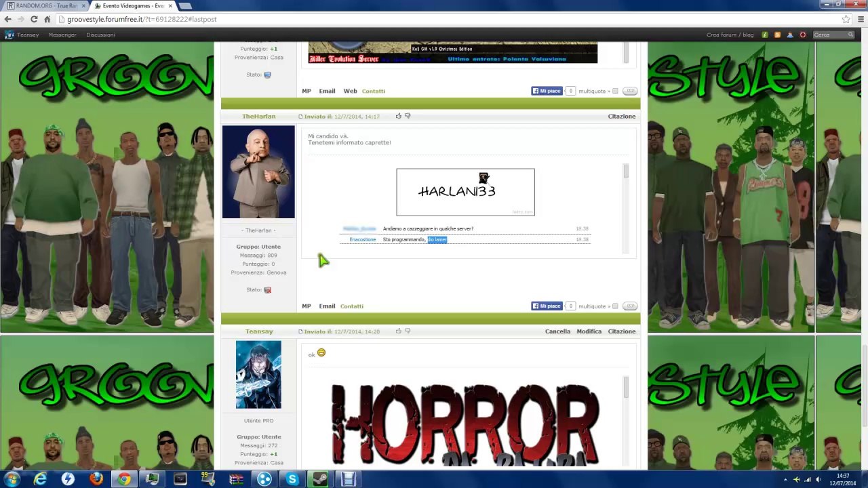Show hidden system tray icons
The height and width of the screenshot is (488, 868).
click(x=786, y=480)
